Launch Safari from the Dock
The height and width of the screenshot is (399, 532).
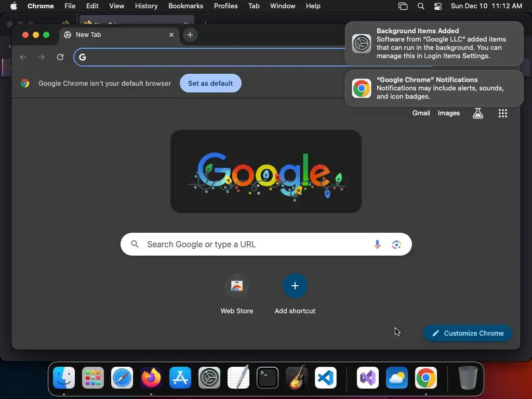[122, 378]
